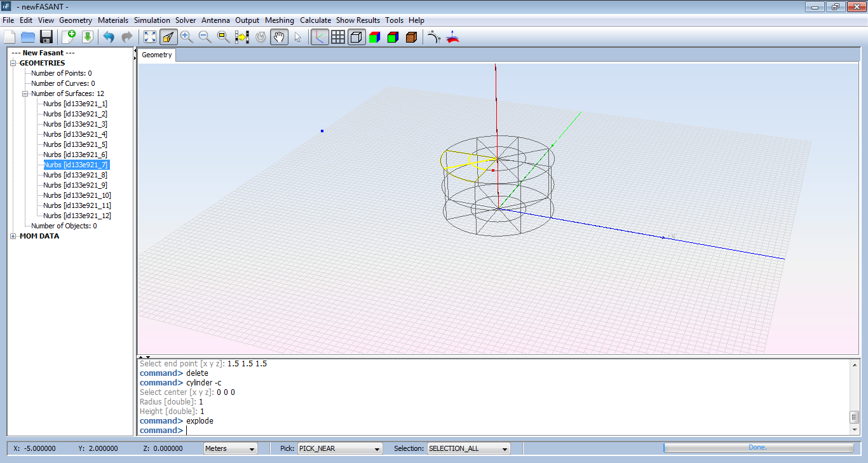The image size is (868, 463).
Task: Click the Zoom Out magnifier icon
Action: (x=205, y=37)
